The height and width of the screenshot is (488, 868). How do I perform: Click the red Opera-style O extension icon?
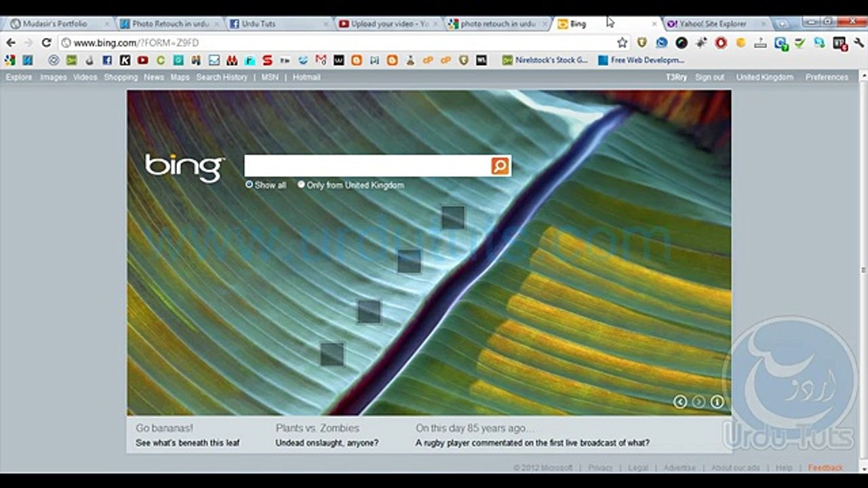click(x=721, y=43)
